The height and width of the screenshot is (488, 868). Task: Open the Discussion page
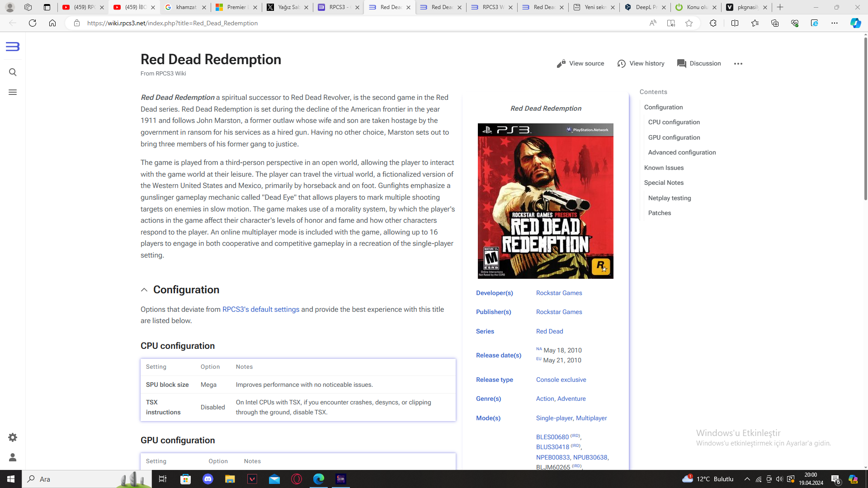click(x=699, y=64)
